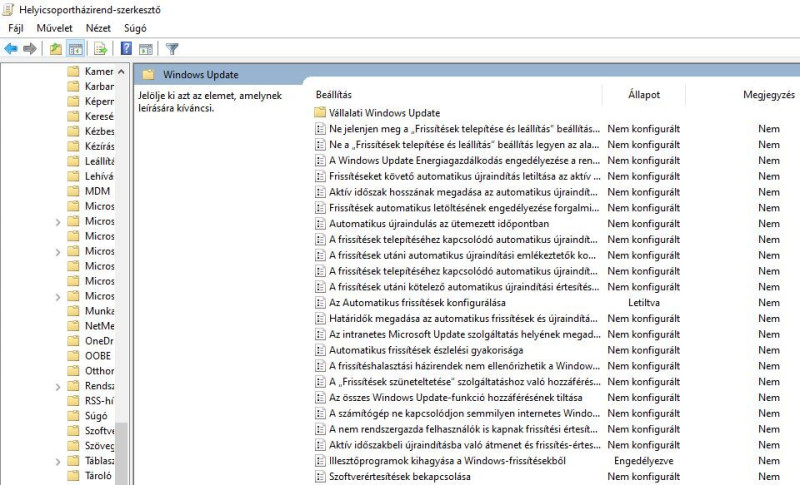Select Az Automatikus frissítések konfigurálása policy
The image size is (800, 485).
pyautogui.click(x=417, y=302)
